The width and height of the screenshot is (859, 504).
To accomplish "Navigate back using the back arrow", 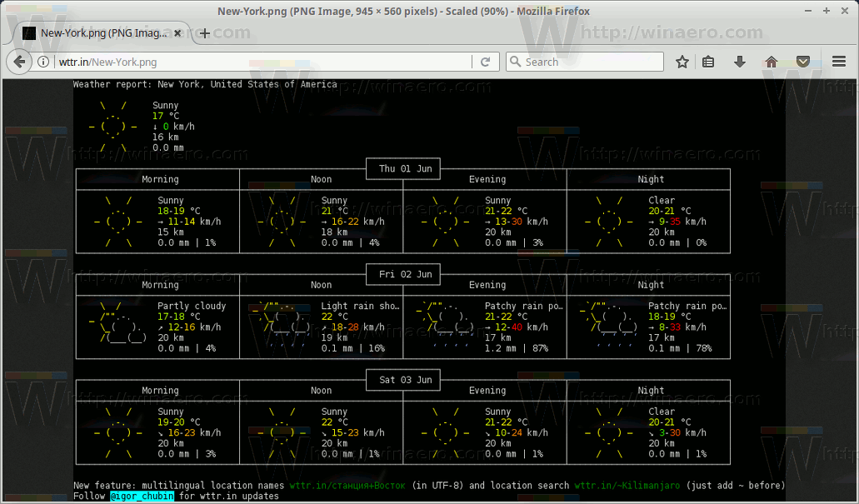I will [18, 62].
